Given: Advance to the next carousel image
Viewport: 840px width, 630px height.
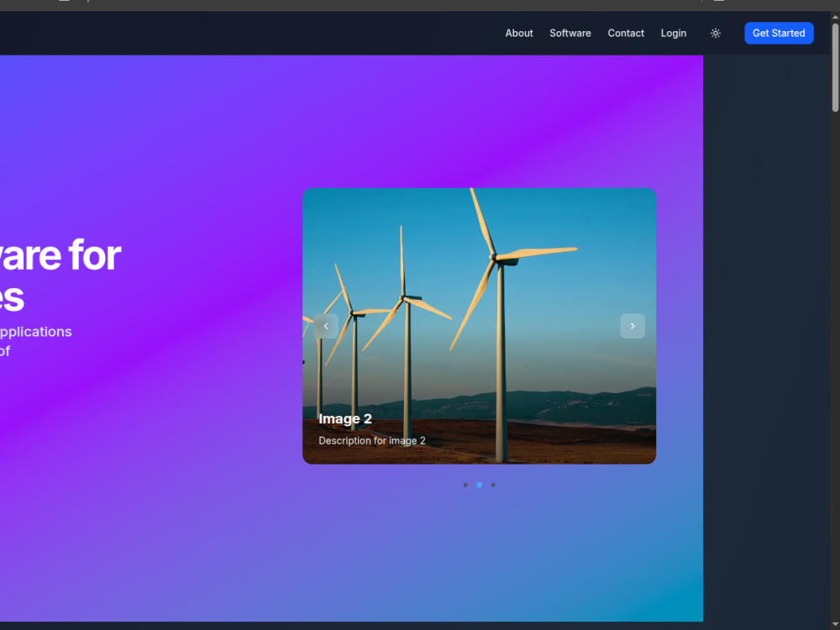Looking at the screenshot, I should [x=633, y=326].
